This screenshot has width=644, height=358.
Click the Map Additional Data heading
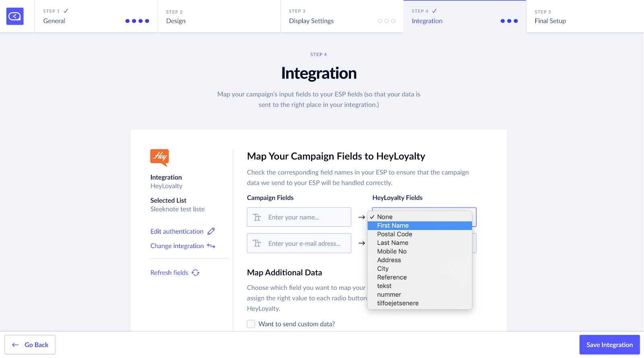285,273
